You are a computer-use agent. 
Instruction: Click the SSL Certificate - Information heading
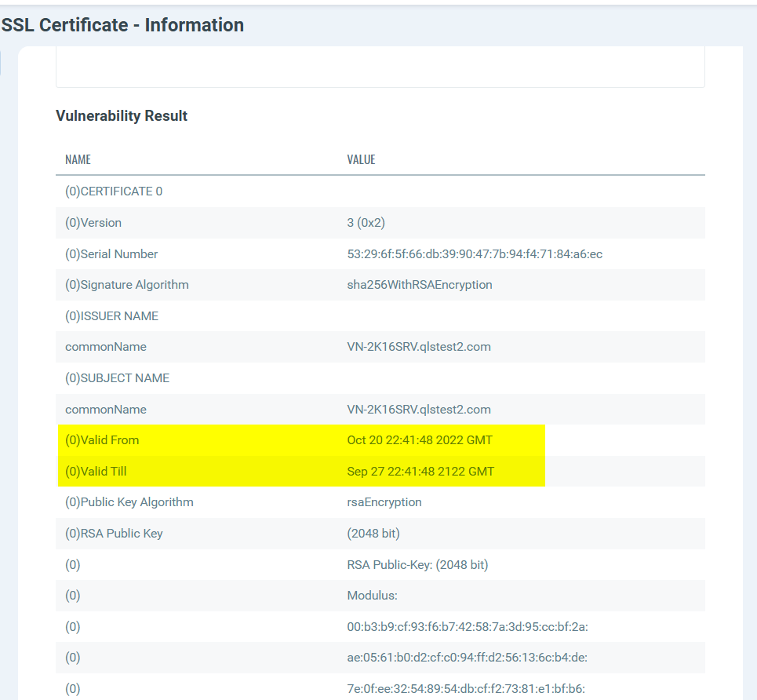pyautogui.click(x=122, y=24)
